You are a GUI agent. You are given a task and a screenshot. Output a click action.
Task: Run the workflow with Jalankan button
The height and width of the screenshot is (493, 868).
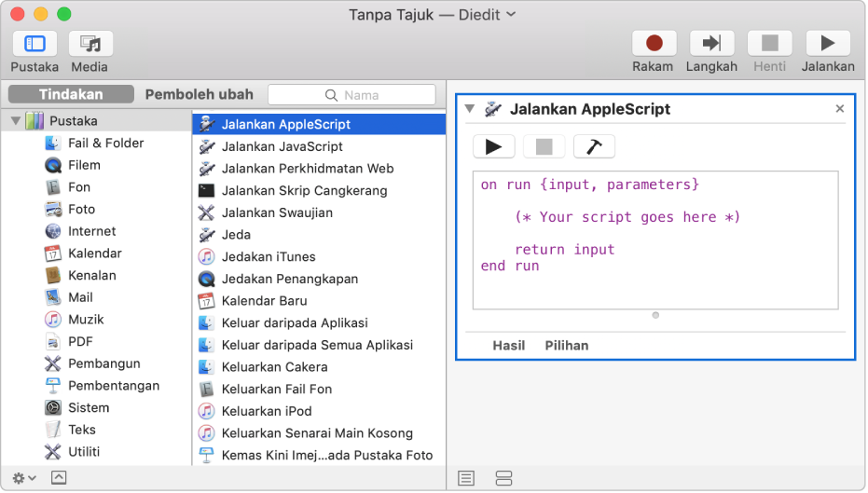827,44
